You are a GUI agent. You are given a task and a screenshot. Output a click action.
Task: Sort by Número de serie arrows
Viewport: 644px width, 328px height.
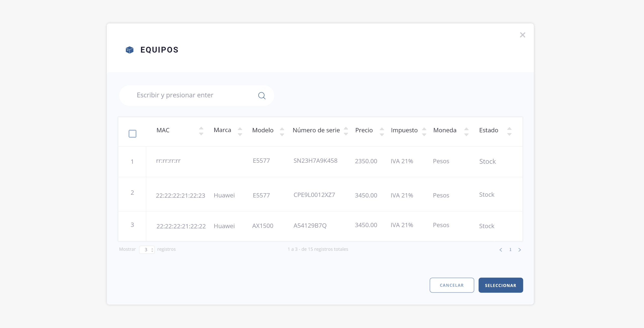pos(346,131)
